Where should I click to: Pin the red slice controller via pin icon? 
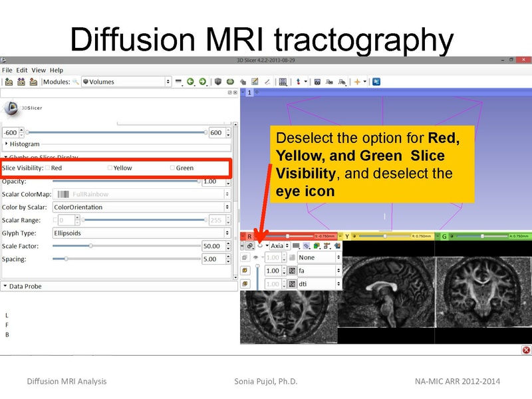coord(242,236)
